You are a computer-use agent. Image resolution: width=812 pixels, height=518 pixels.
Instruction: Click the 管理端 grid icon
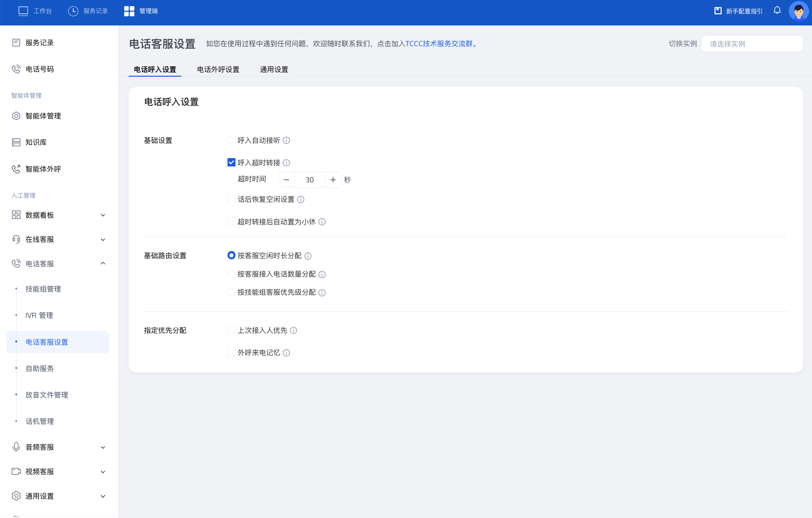129,11
